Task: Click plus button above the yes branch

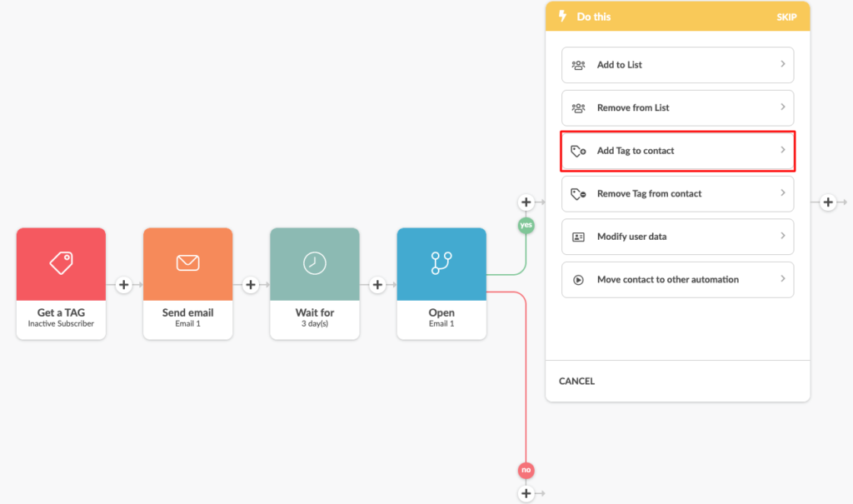Action: 526,202
